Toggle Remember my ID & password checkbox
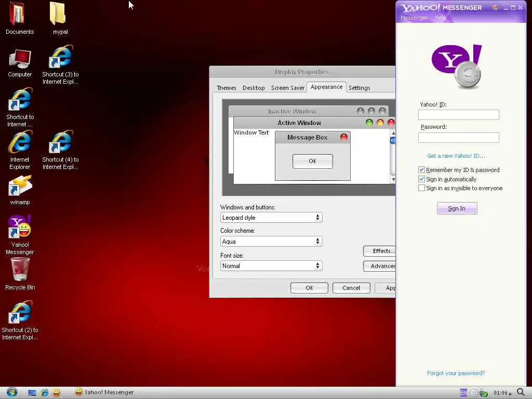Image resolution: width=532 pixels, height=399 pixels. click(421, 170)
